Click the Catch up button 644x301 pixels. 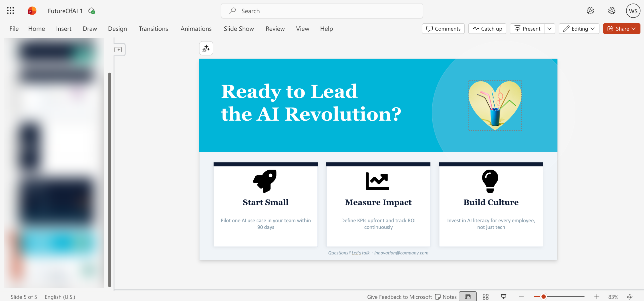point(487,29)
